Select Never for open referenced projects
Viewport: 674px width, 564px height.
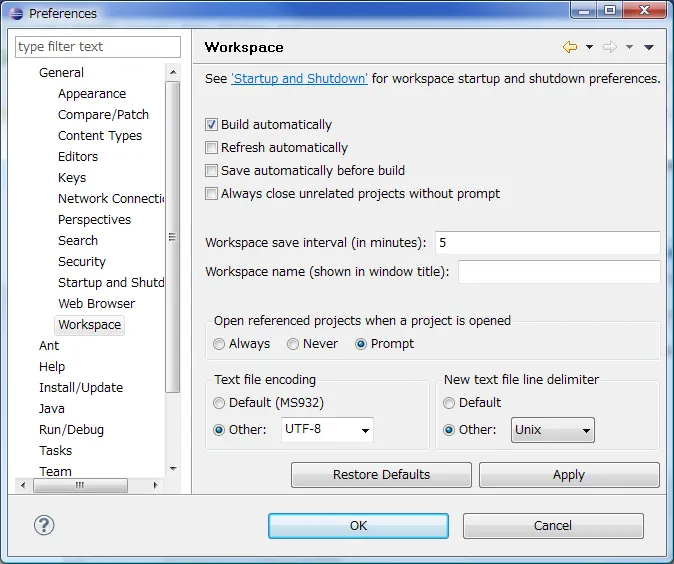[x=293, y=344]
